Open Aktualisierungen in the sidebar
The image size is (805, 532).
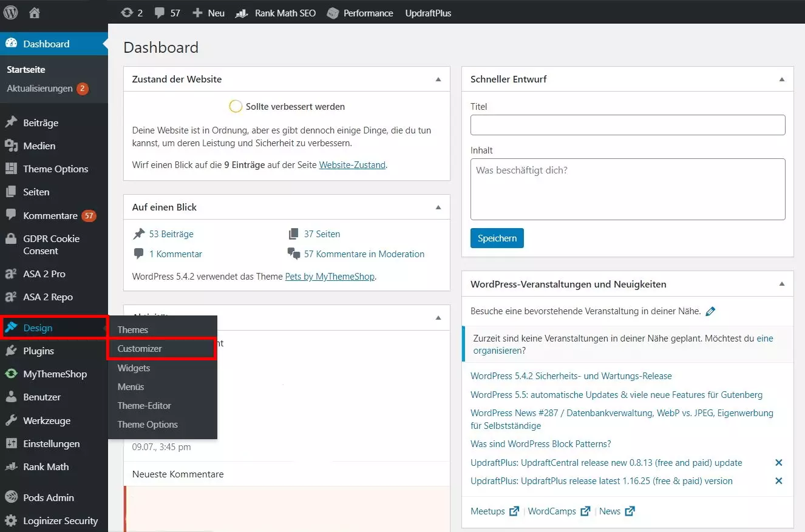coord(47,89)
